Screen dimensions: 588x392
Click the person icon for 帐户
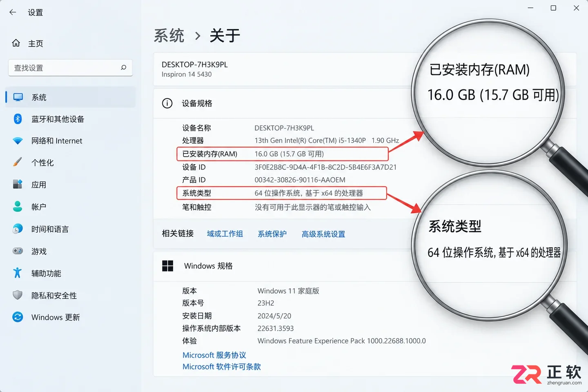tap(18, 207)
